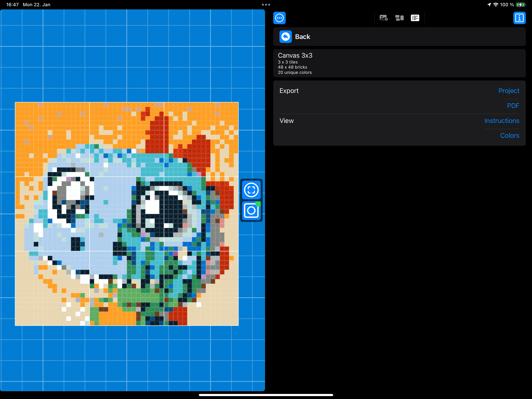Tap the Canvas 3x3 title

(x=295, y=55)
